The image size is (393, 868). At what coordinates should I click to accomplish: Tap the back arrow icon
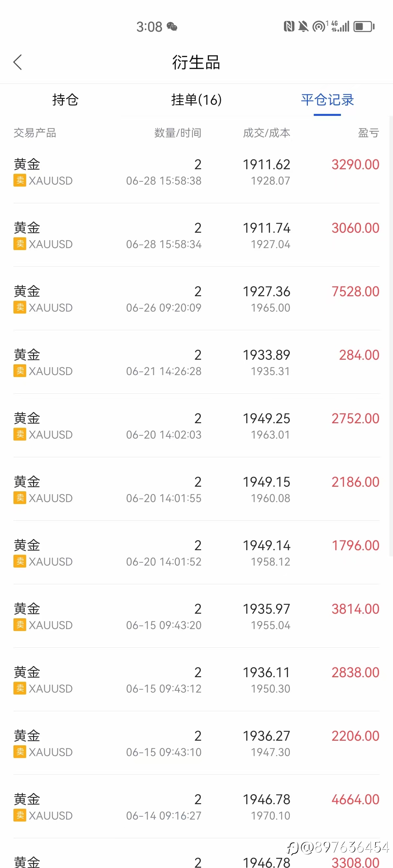coord(18,62)
